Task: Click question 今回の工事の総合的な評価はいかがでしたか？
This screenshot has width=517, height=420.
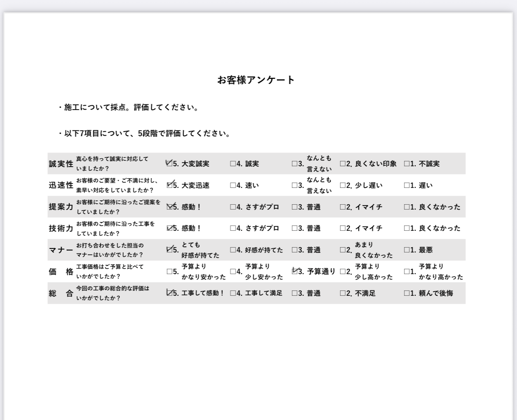Action: click(x=113, y=293)
